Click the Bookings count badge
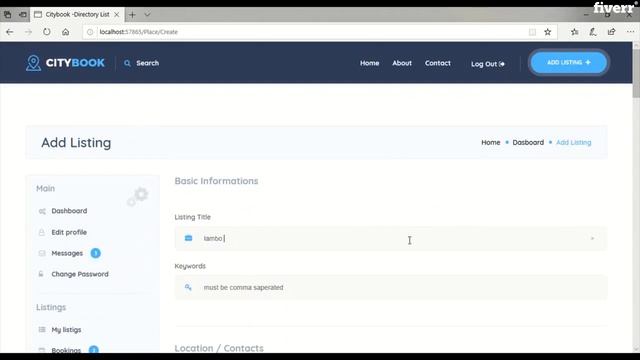The height and width of the screenshot is (360, 640). [94, 350]
